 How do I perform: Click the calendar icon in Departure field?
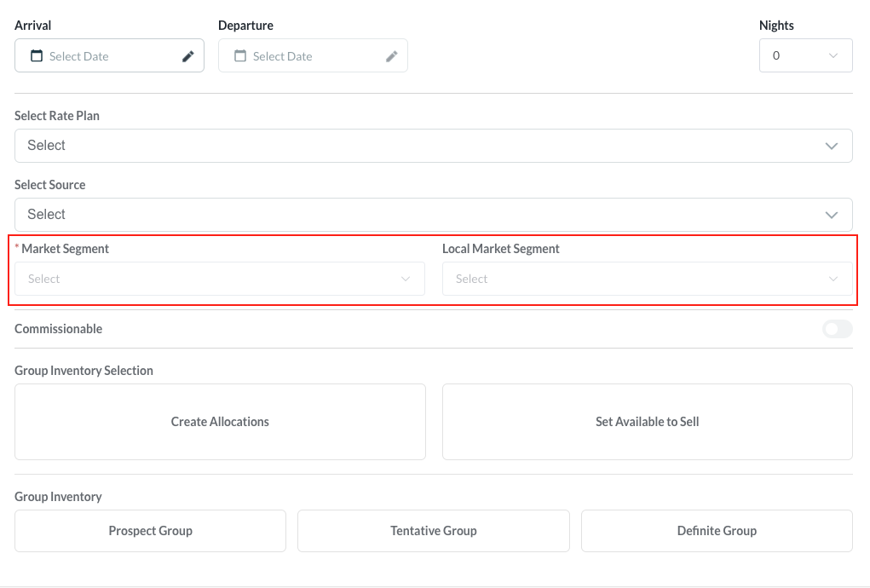(x=240, y=56)
